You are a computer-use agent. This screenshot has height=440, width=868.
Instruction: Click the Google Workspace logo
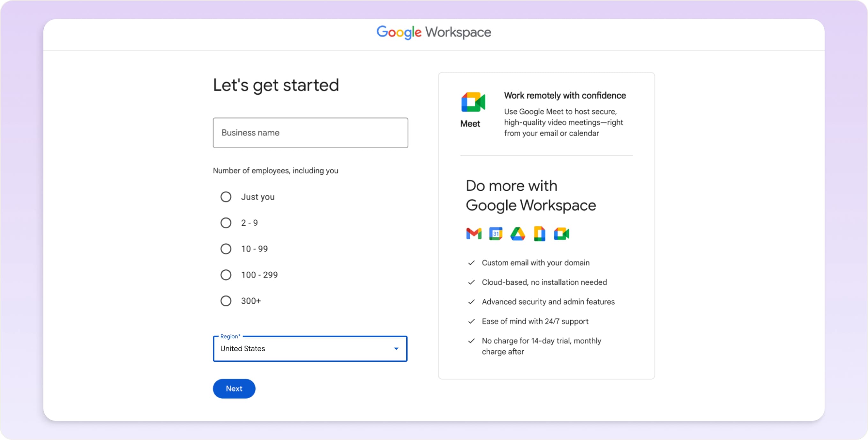(x=434, y=32)
